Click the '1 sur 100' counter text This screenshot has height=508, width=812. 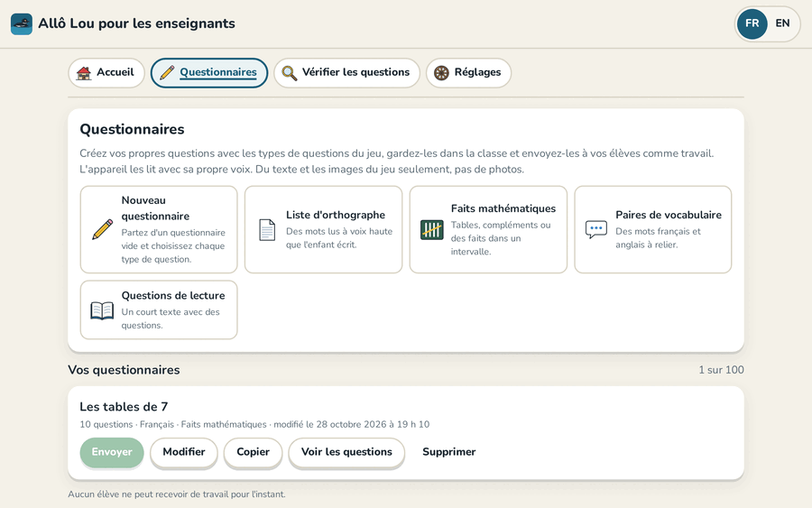pos(722,370)
